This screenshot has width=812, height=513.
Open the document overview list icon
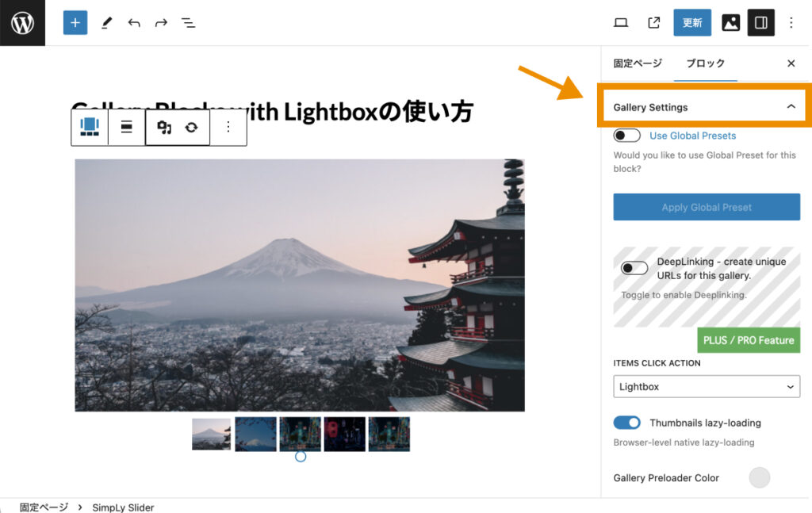188,22
